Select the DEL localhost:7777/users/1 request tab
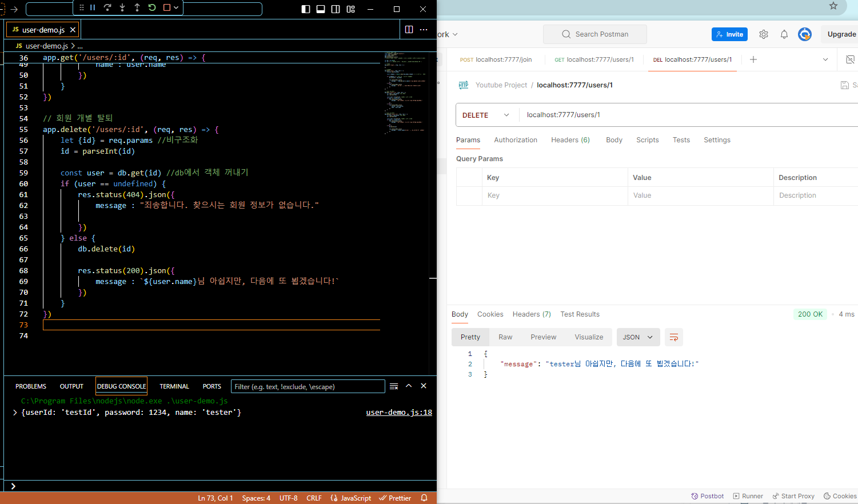858x504 pixels. point(692,59)
